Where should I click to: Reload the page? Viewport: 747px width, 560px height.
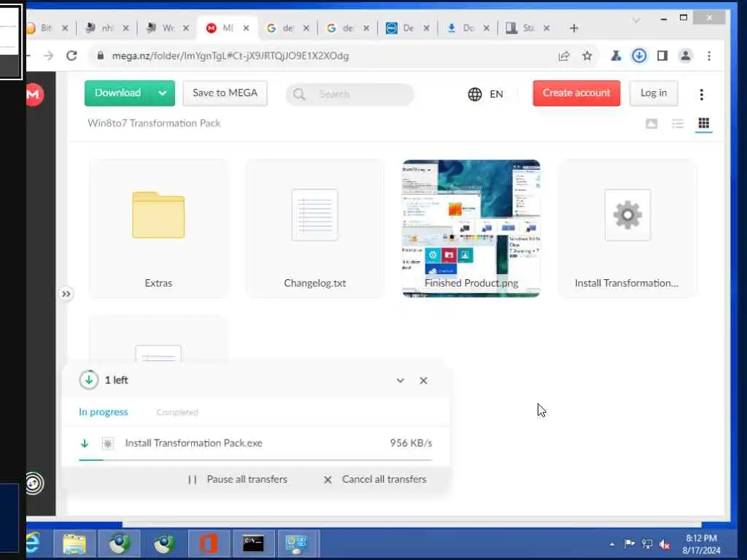pos(71,55)
